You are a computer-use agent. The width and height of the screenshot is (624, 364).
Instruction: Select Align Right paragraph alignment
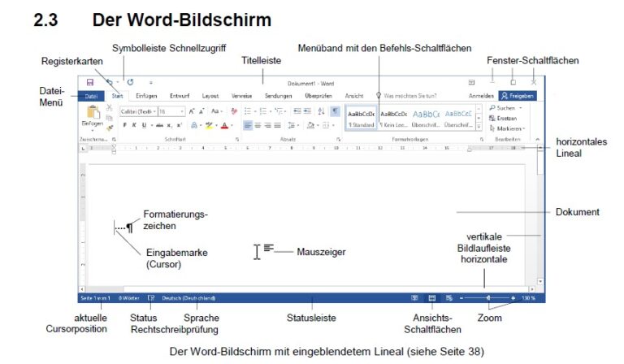tap(268, 125)
